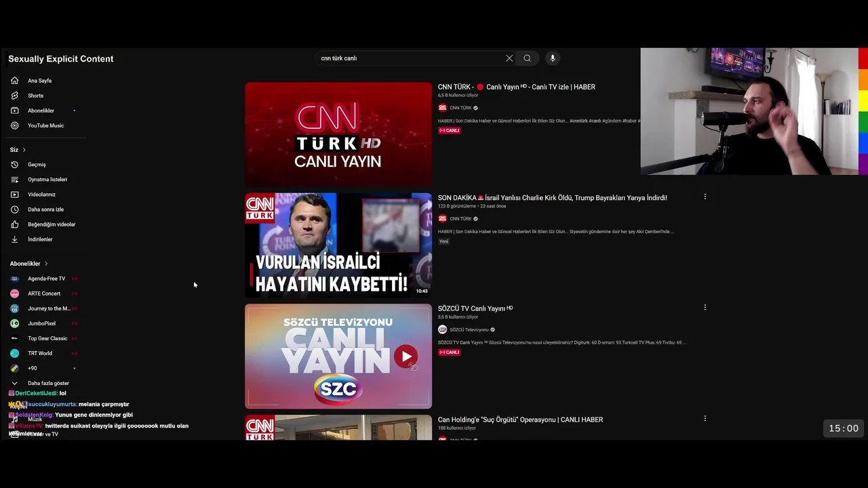The image size is (868, 488).
Task: Click Sözcü Televizyonu Canlı Yayın thumbnail
Action: 338,357
